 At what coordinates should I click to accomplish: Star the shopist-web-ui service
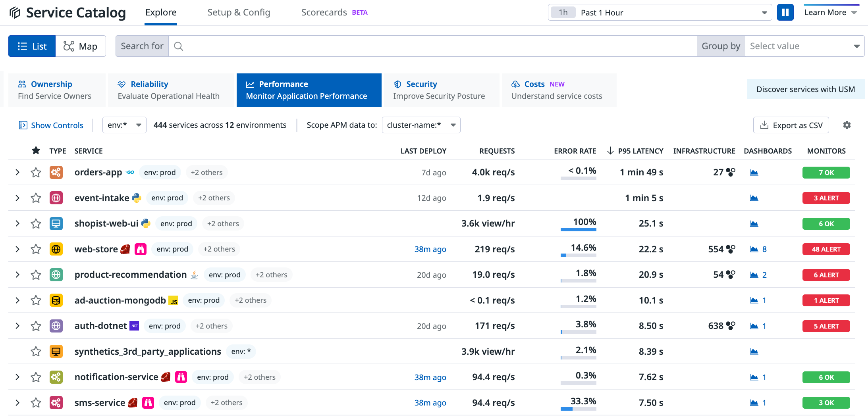36,223
